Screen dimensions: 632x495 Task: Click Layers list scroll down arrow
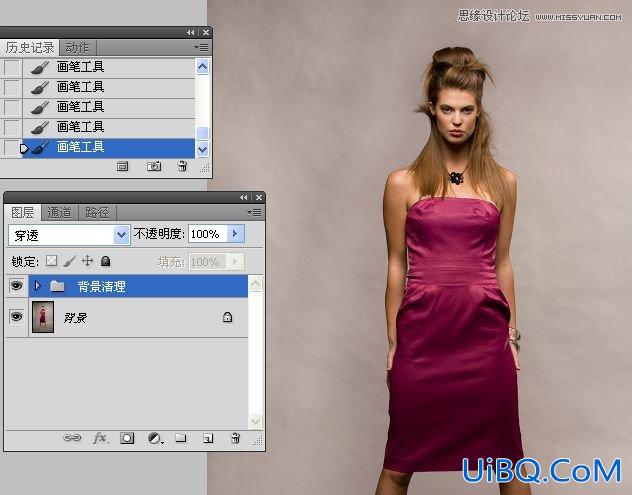(256, 422)
